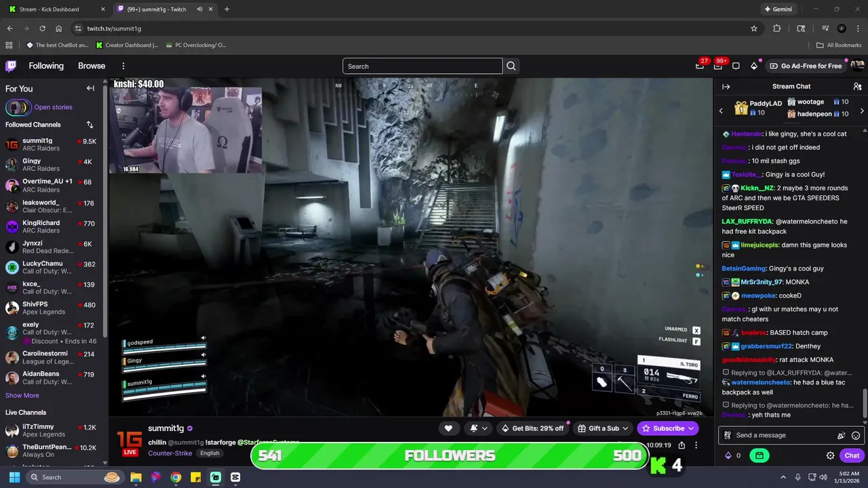Show hidden system tray icons chevron
Viewport: 868px width, 488px height.
pyautogui.click(x=783, y=477)
